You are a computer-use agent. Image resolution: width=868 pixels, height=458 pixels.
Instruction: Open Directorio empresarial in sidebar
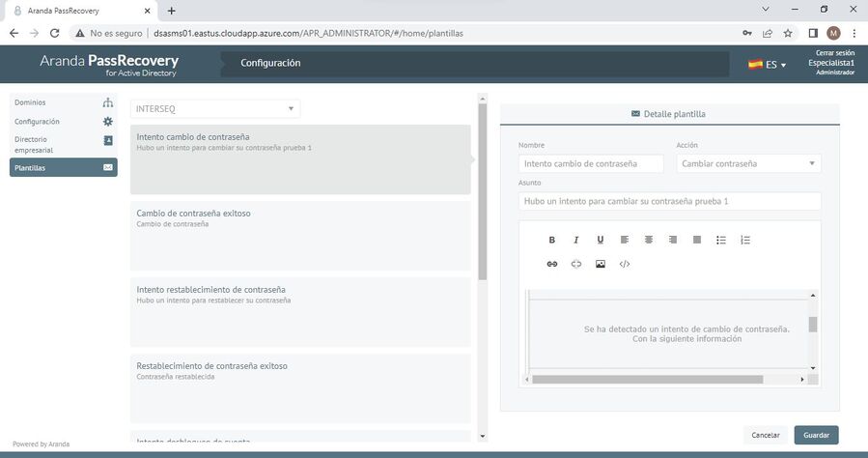point(63,145)
